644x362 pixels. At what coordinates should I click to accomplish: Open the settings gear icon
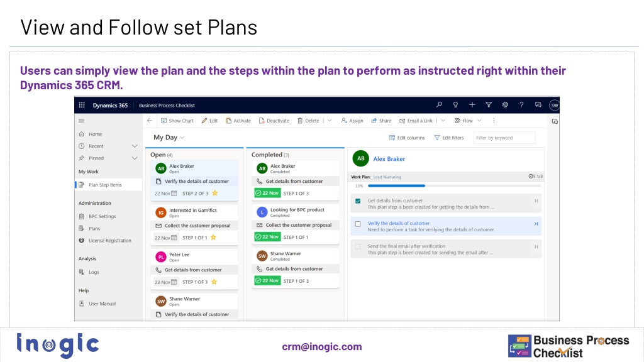(505, 105)
